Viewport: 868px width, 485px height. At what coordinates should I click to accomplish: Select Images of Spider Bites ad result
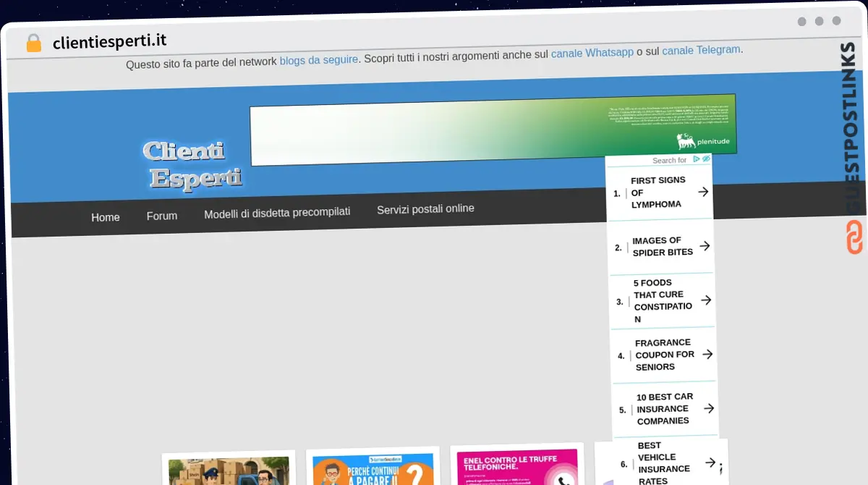[x=663, y=246]
